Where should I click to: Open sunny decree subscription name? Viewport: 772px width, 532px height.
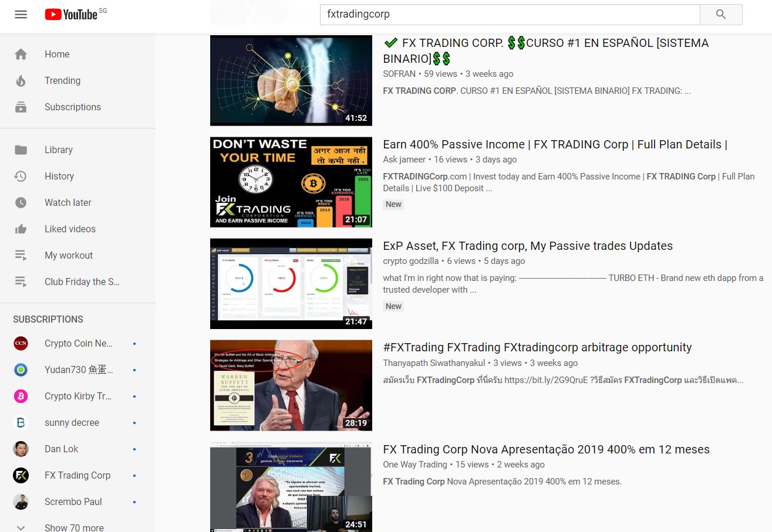72,422
